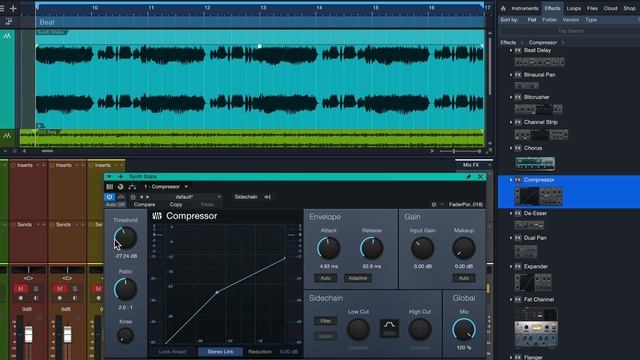
Task: Click the plus next to Sends on the first red channel
Action: (x=44, y=224)
